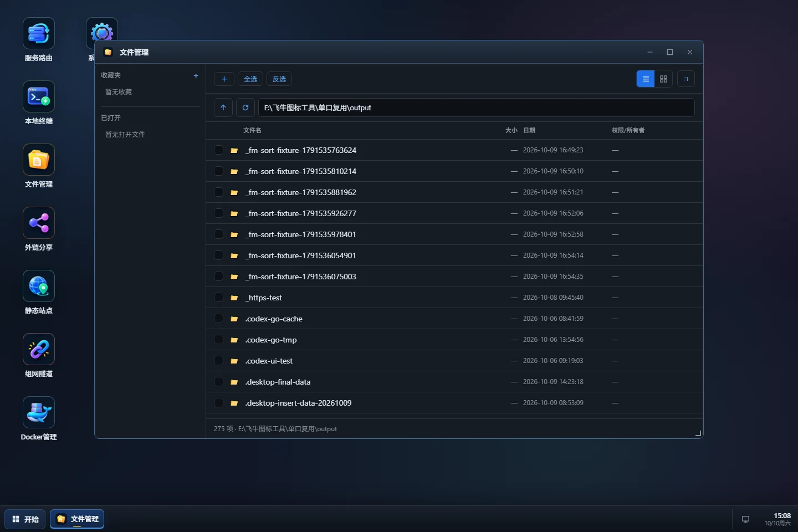Image resolution: width=798 pixels, height=532 pixels.
Task: Click the 权限/所有者 column header
Action: [628, 130]
